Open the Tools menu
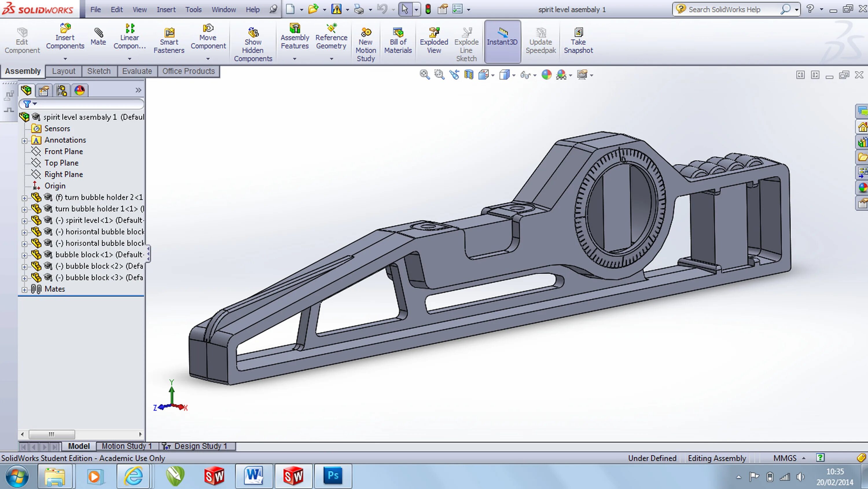Viewport: 868px width, 489px height. [193, 10]
